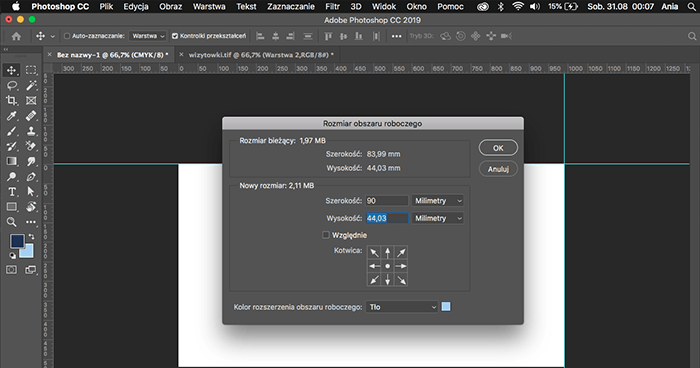Set anchor to the top-left arrow
The image size is (700, 368).
(x=374, y=253)
